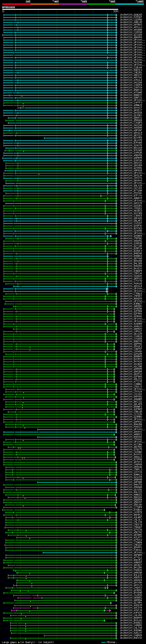Open hit UniRef100_B4DWC6
The width and height of the screenshot is (146, 644).
tap(131, 256)
